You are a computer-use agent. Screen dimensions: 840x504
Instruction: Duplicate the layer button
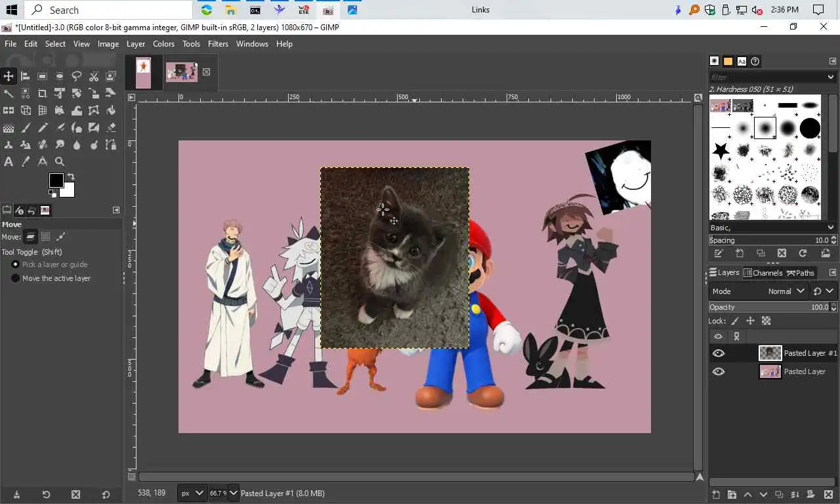click(x=779, y=494)
